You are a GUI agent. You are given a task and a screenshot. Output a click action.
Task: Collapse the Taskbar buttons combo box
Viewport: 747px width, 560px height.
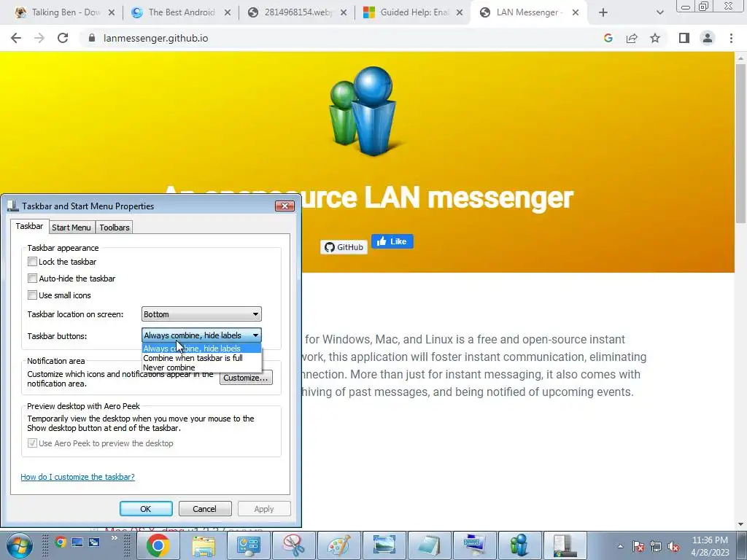[x=201, y=335]
